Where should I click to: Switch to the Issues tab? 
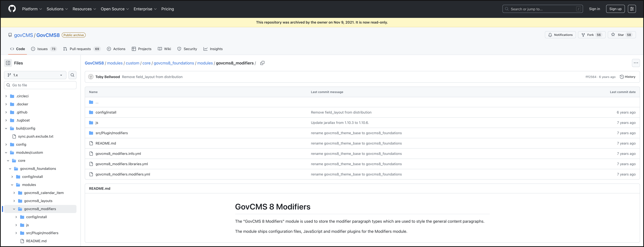click(43, 49)
